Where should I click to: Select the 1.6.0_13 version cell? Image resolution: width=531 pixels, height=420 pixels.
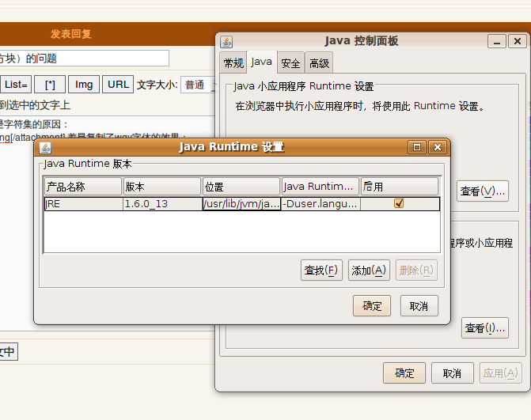coord(162,204)
